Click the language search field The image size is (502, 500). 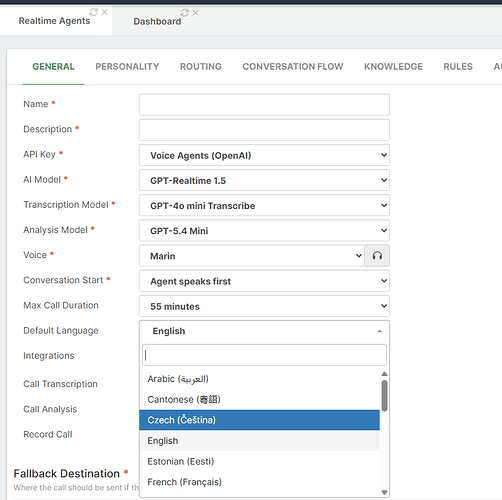264,355
